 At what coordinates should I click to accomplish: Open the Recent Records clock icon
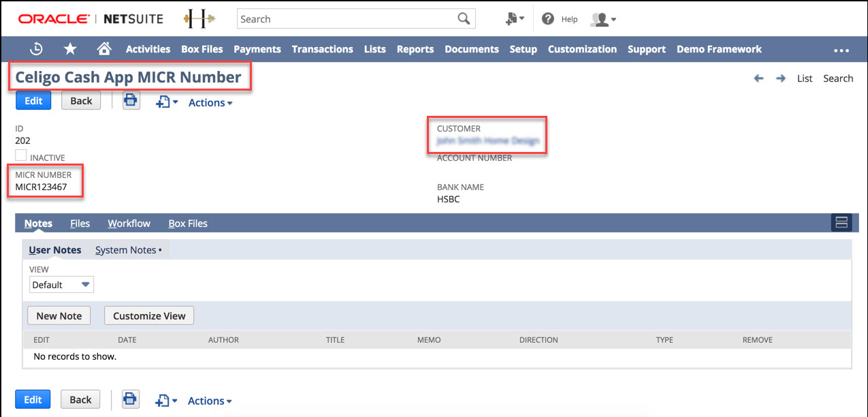(37, 49)
